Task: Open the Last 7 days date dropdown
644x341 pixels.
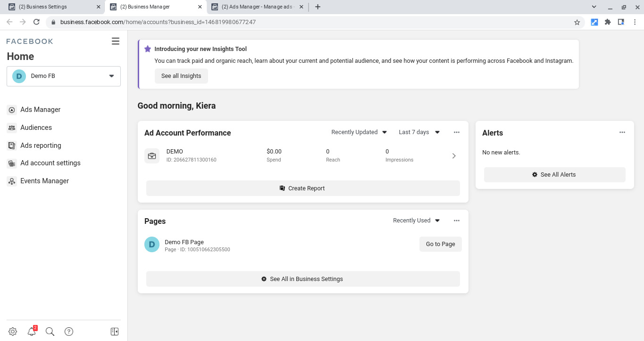Action: pyautogui.click(x=419, y=132)
